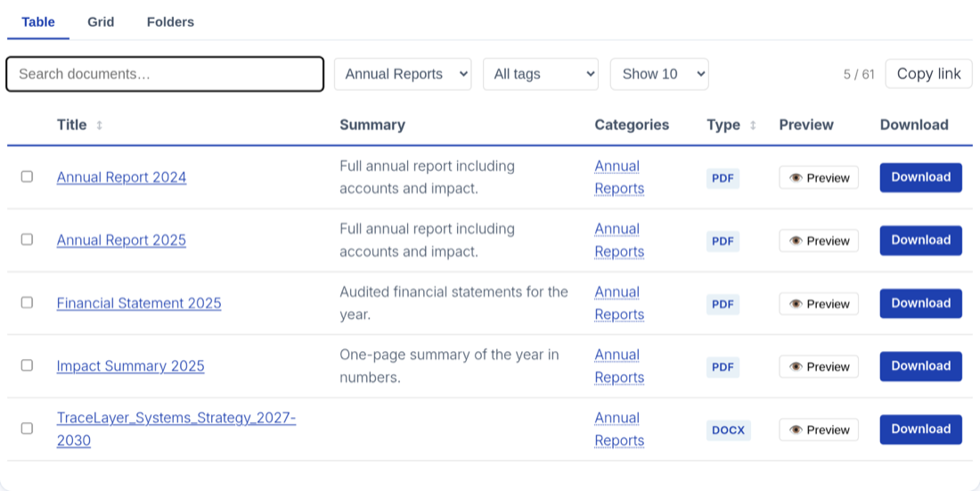Open the Annual Report 2025 link
This screenshot has width=980, height=491.
pos(121,241)
